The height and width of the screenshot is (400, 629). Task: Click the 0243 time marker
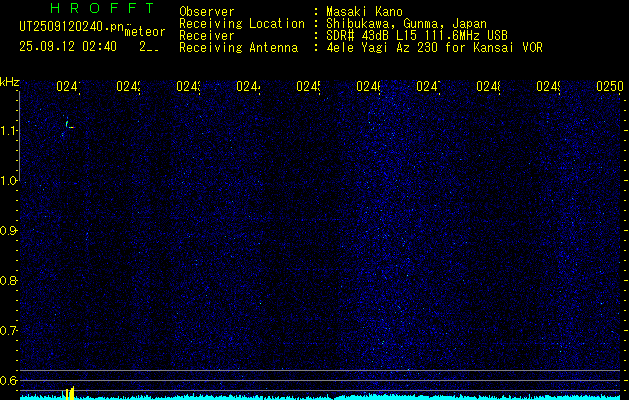tap(189, 86)
